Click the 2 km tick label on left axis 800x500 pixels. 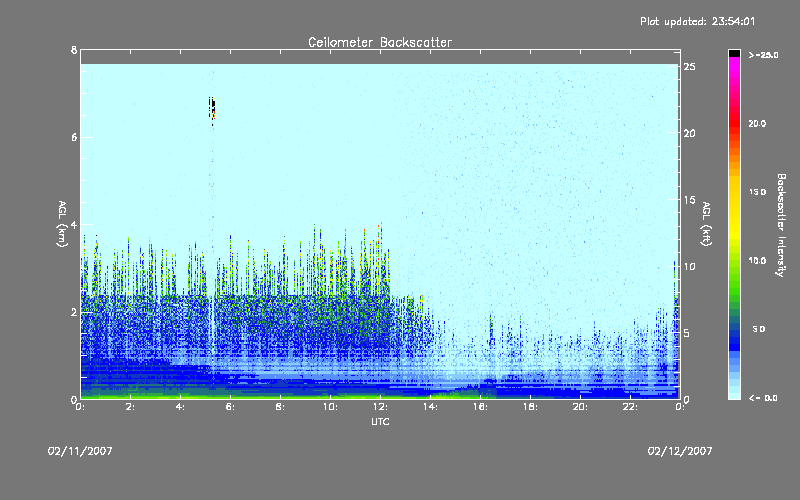click(x=74, y=312)
